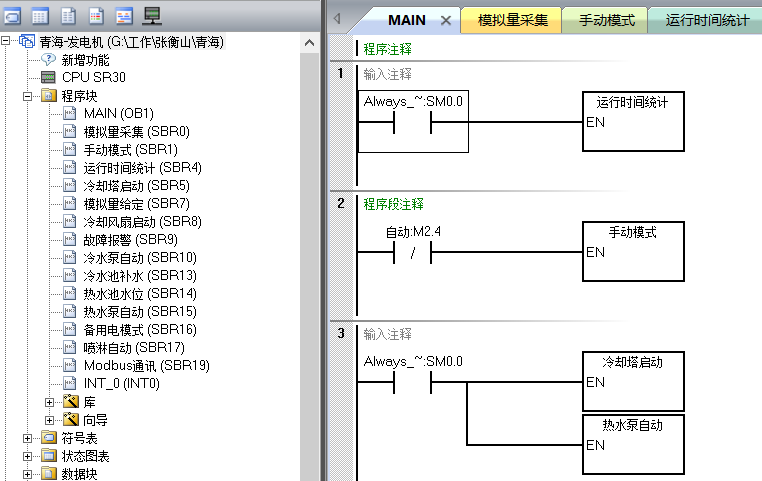Viewport: 762px width, 481px height.
Task: Open 喷淋自动 (SBR17) subroutine
Action: (134, 347)
